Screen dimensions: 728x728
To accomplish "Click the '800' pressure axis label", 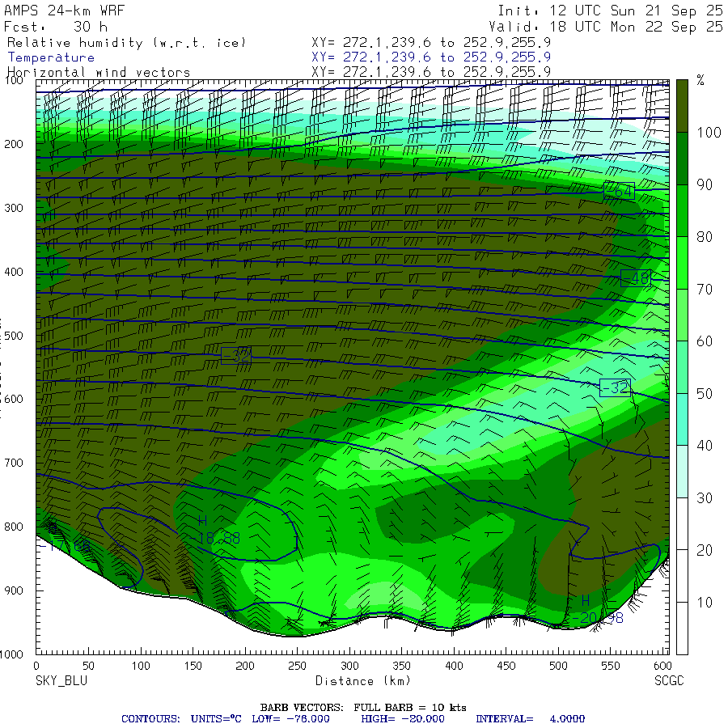I will [x=14, y=527].
